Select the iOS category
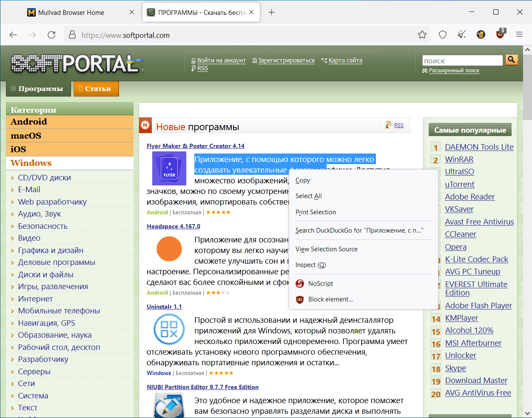The width and height of the screenshot is (532, 418). (x=70, y=149)
